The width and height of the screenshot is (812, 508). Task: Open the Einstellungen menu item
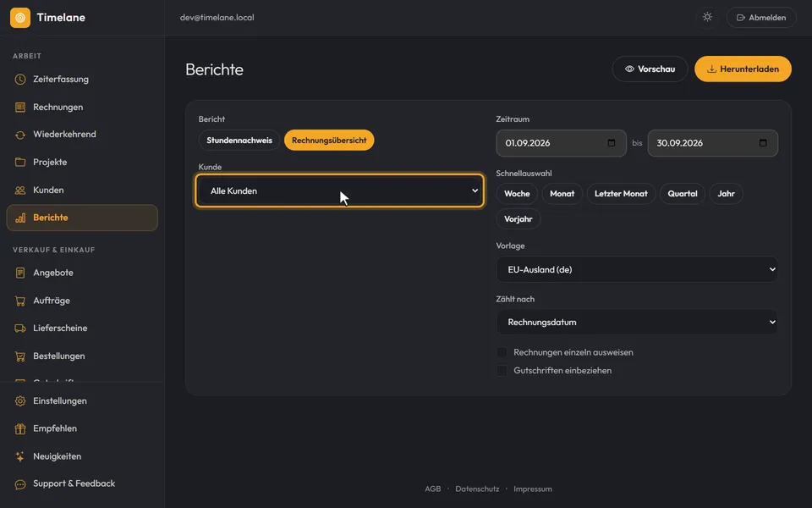82,401
